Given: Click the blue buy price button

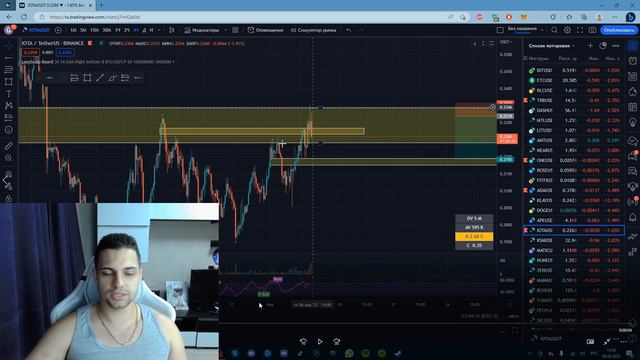Looking at the screenshot, I should 65,52.
